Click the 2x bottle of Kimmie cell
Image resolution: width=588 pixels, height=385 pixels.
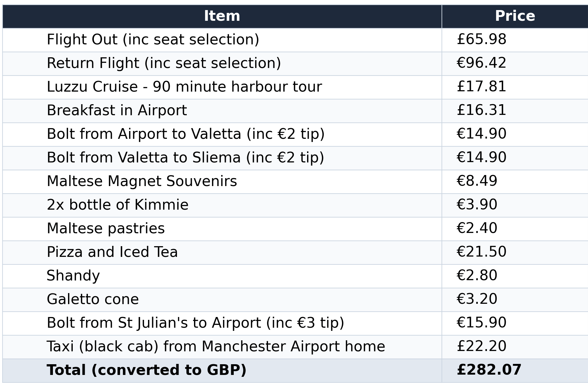coord(222,205)
